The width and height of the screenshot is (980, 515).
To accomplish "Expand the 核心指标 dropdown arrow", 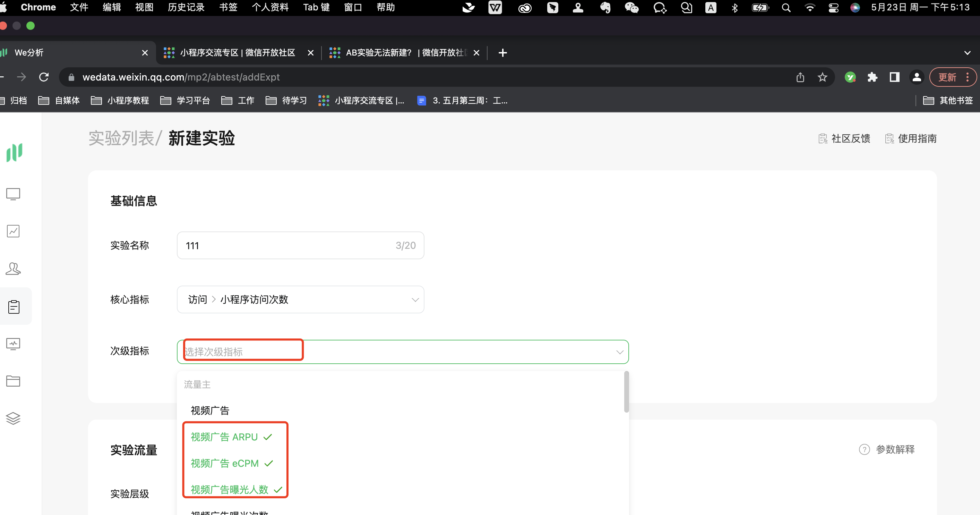I will point(415,299).
